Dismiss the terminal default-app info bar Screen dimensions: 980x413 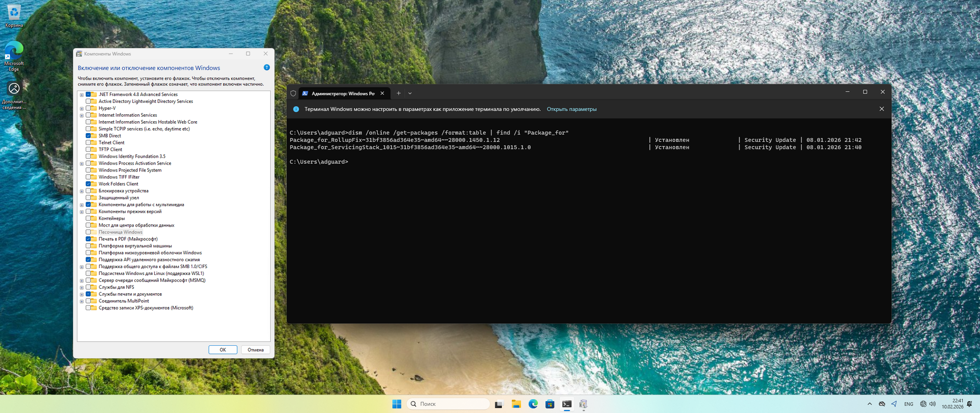[x=882, y=109]
